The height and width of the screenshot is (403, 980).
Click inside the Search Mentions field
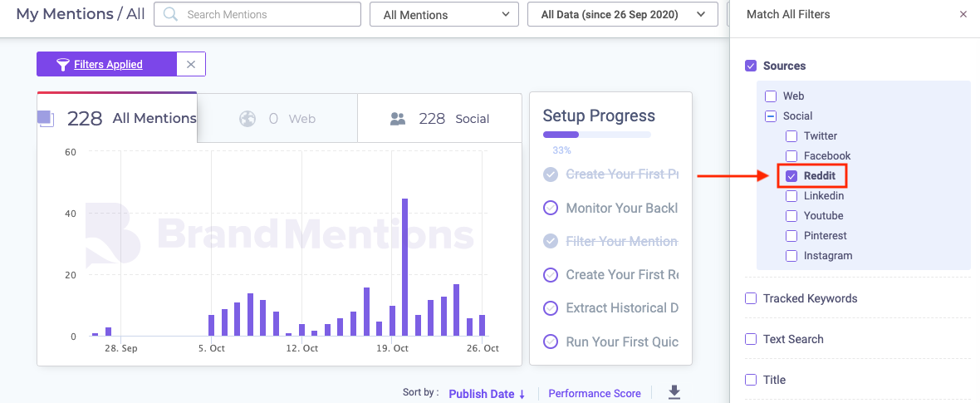click(x=257, y=14)
